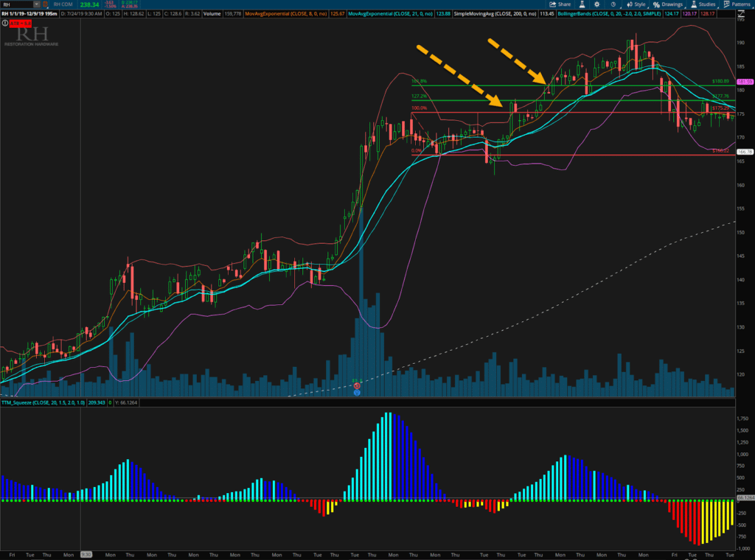Click the $177.76 price level label
This screenshot has height=560, width=755.
click(x=721, y=97)
